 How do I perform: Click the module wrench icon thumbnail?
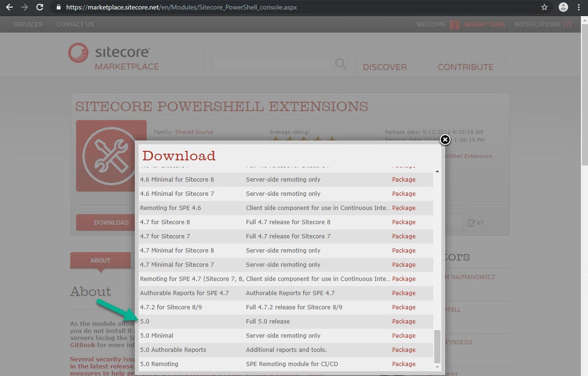(111, 156)
